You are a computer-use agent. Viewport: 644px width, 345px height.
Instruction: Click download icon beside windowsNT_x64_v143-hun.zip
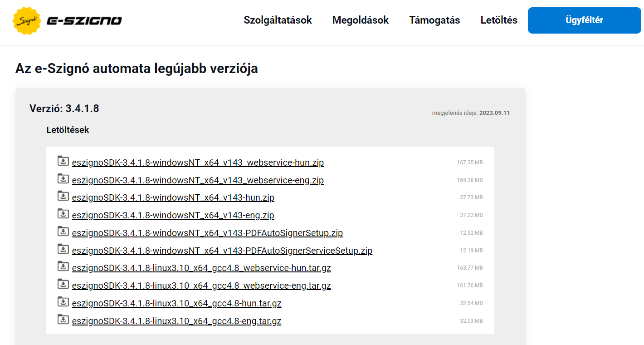[x=63, y=196]
